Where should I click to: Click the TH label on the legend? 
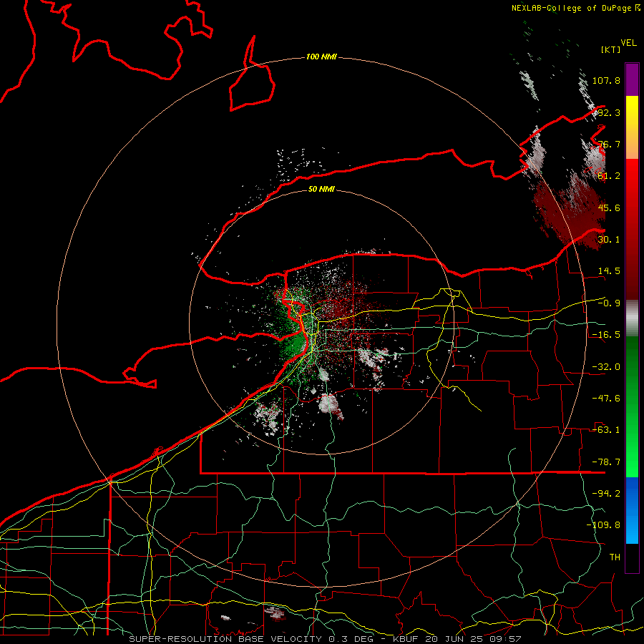pos(615,557)
